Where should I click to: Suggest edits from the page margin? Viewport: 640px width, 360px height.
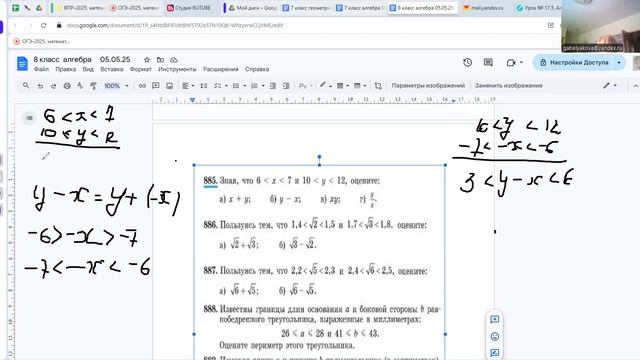pyautogui.click(x=495, y=353)
